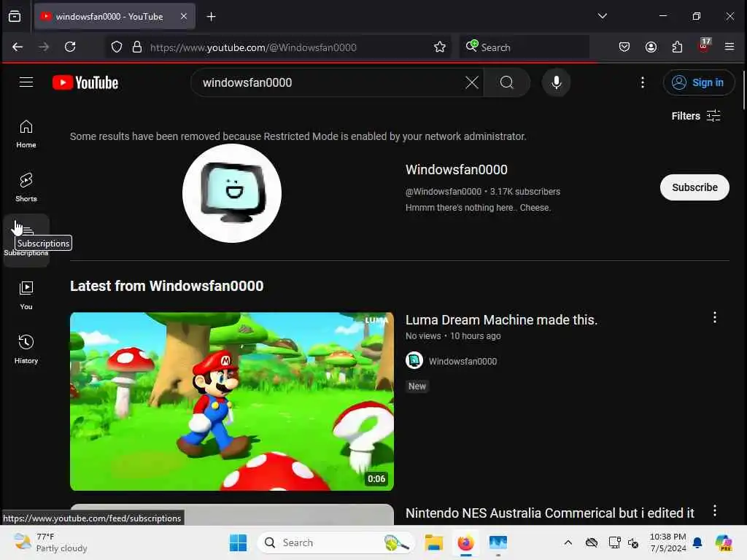The height and width of the screenshot is (560, 747).
Task: Open File Explorer from taskbar
Action: point(433,542)
